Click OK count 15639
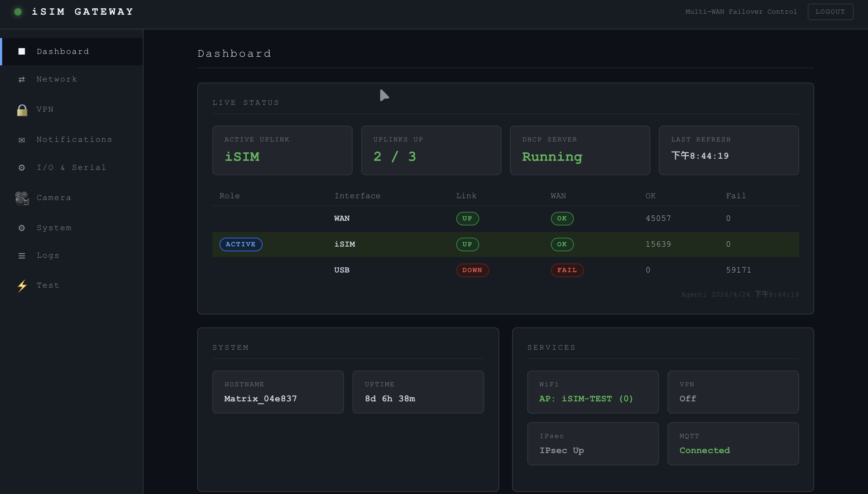The width and height of the screenshot is (868, 494). pos(658,244)
